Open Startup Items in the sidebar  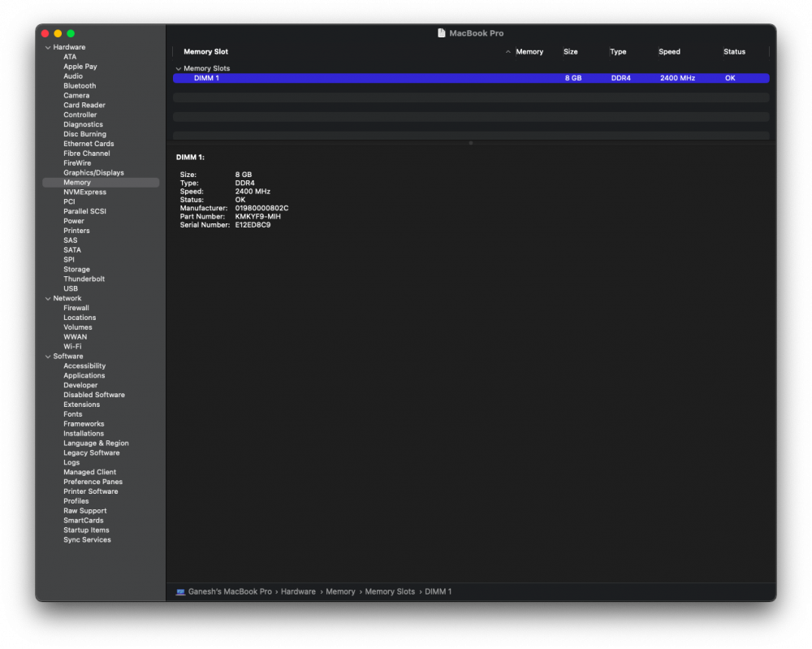[86, 530]
